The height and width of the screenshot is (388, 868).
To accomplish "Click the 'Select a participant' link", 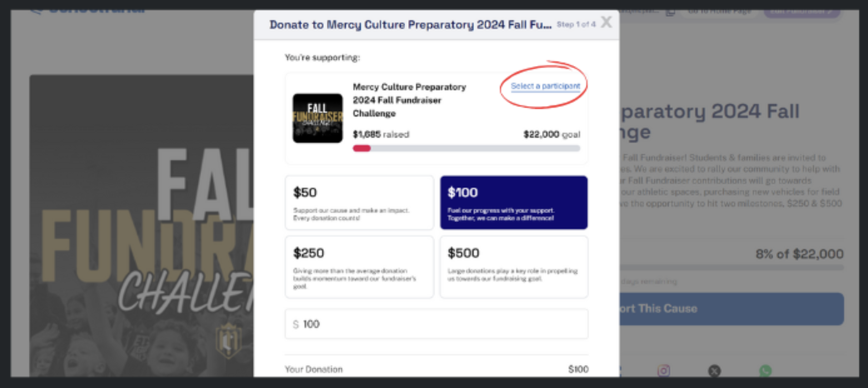I will point(545,86).
